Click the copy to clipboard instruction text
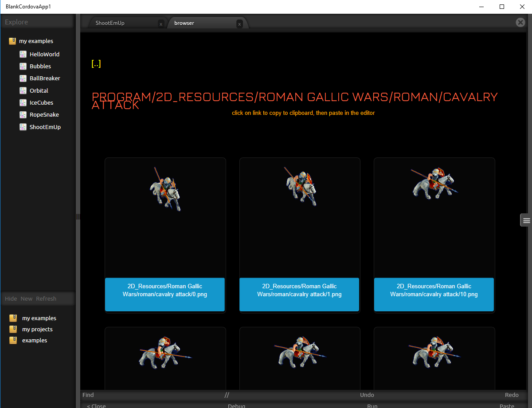The image size is (532, 408). click(303, 113)
